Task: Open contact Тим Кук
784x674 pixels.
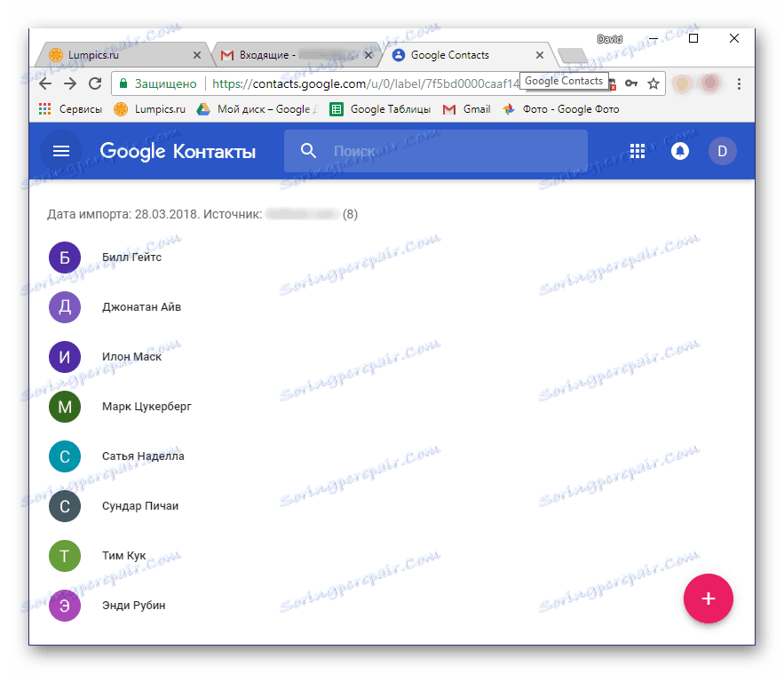Action: (x=124, y=556)
